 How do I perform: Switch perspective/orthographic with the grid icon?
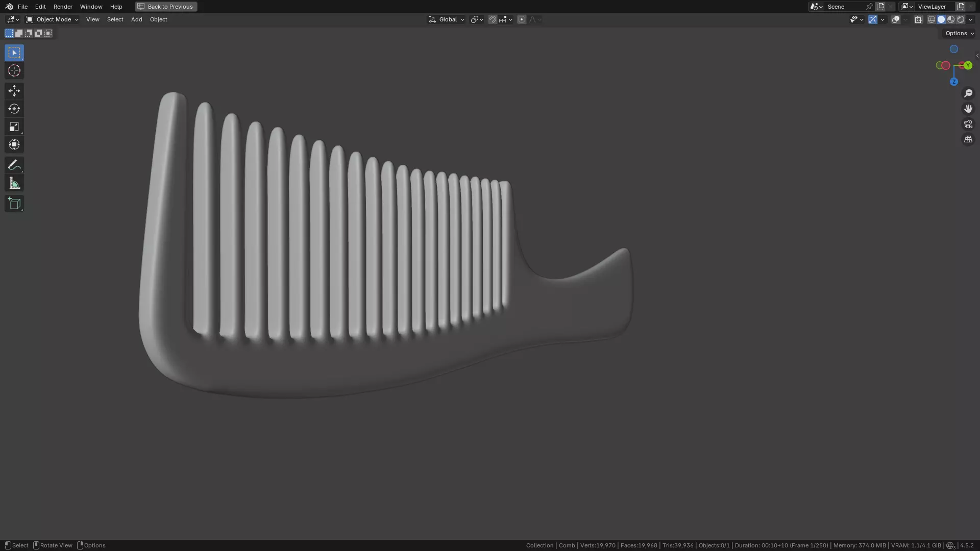click(968, 139)
